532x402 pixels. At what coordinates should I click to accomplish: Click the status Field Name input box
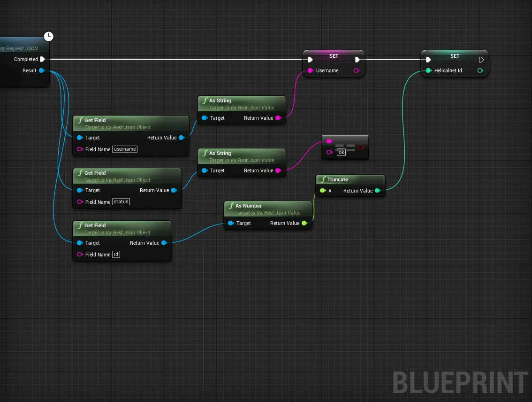(x=121, y=201)
